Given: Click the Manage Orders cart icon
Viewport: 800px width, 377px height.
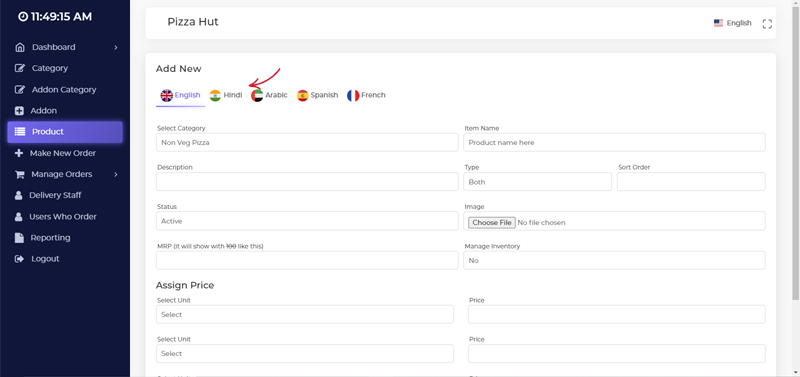Looking at the screenshot, I should pyautogui.click(x=19, y=174).
